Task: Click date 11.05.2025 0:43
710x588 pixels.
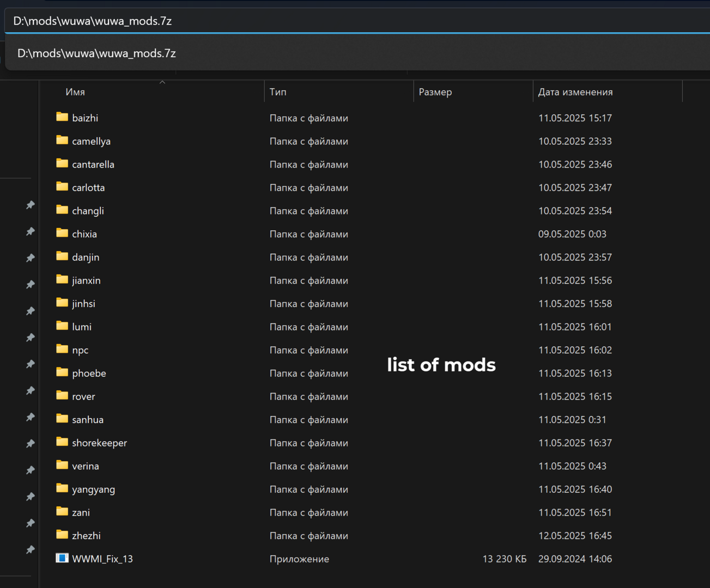Action: point(572,467)
